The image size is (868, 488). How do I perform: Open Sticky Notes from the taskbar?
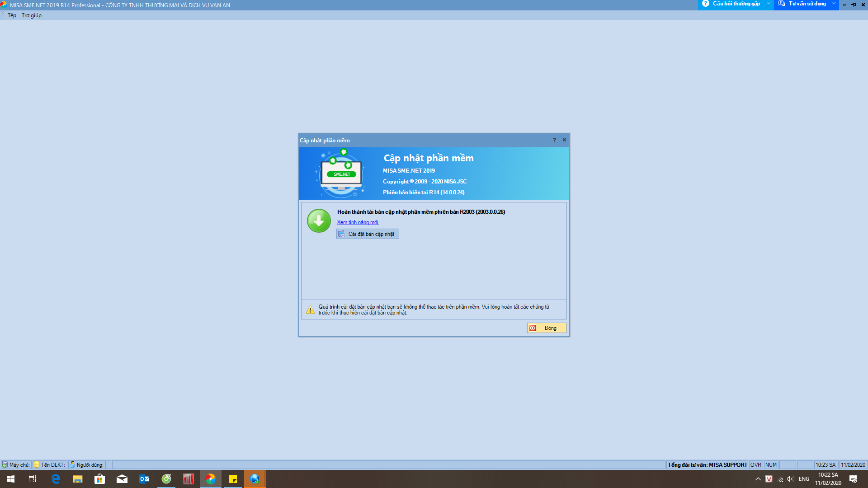click(233, 479)
